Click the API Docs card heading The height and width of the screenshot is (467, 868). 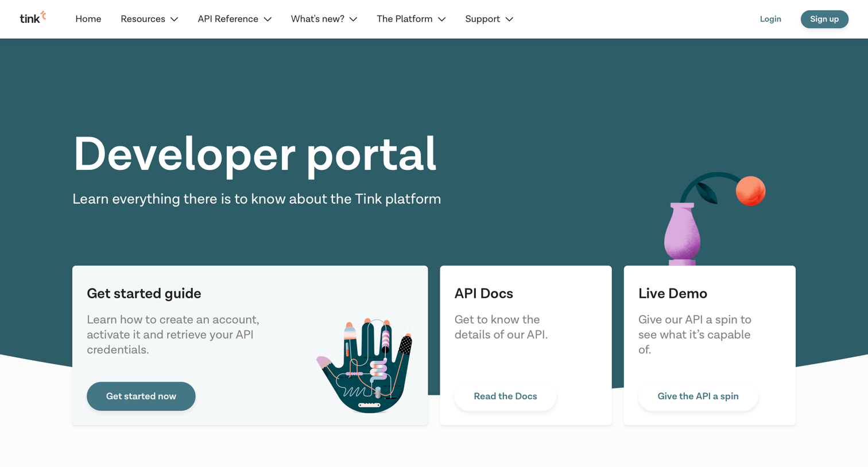click(x=484, y=294)
